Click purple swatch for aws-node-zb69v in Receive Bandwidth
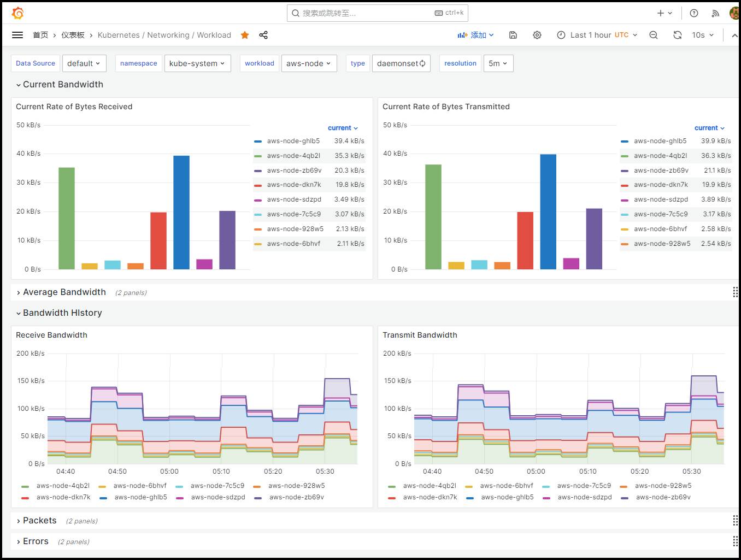This screenshot has width=741, height=560. 258,498
